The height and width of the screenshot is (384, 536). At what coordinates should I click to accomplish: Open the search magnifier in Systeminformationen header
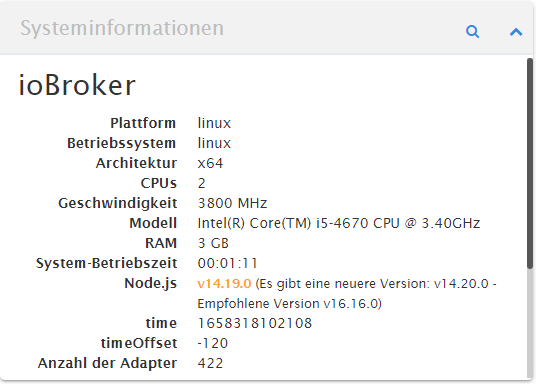[472, 31]
